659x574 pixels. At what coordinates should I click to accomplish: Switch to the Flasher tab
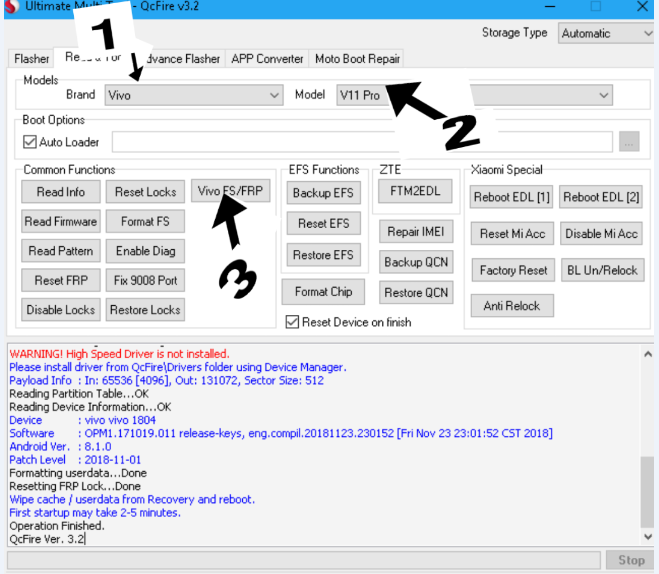click(x=32, y=58)
